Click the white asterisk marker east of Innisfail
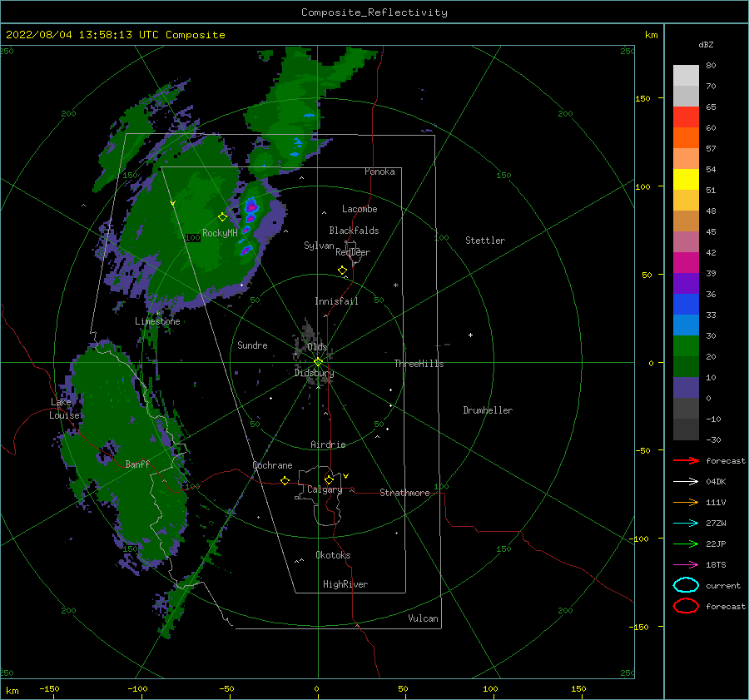 [395, 285]
